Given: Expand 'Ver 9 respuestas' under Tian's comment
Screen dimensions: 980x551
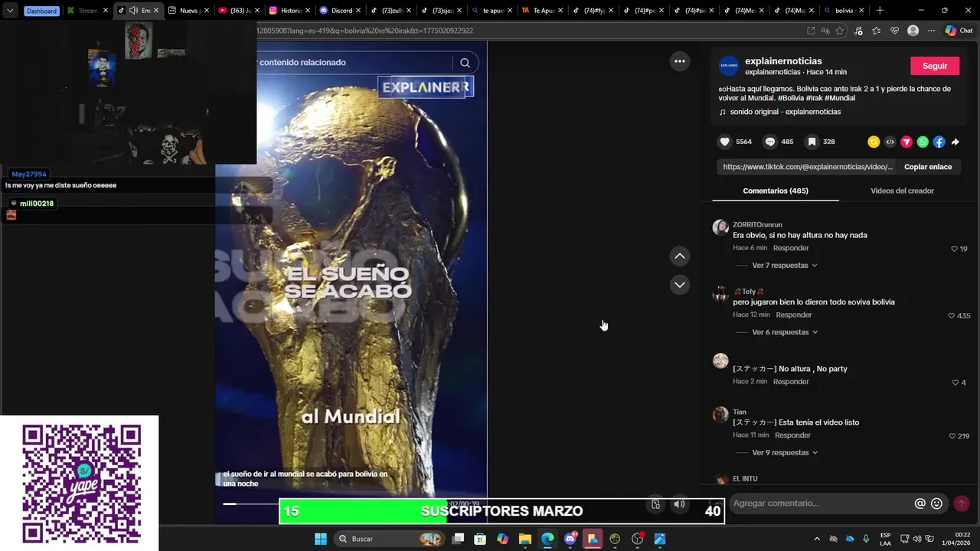Looking at the screenshot, I should [784, 452].
